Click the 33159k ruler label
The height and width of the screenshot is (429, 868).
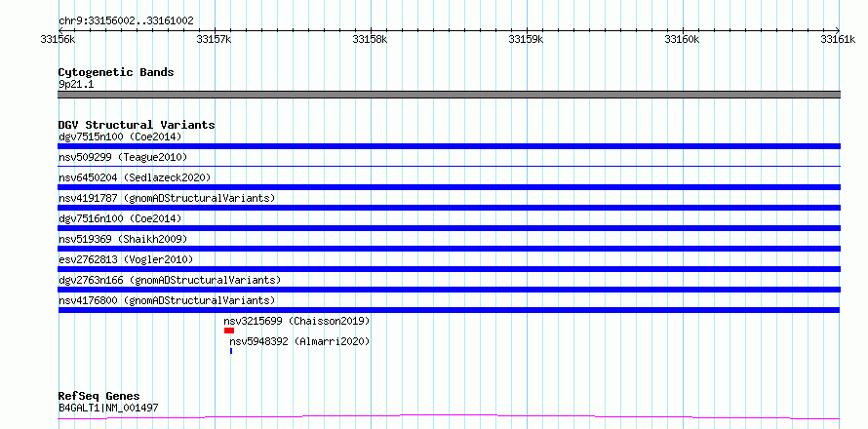[527, 39]
